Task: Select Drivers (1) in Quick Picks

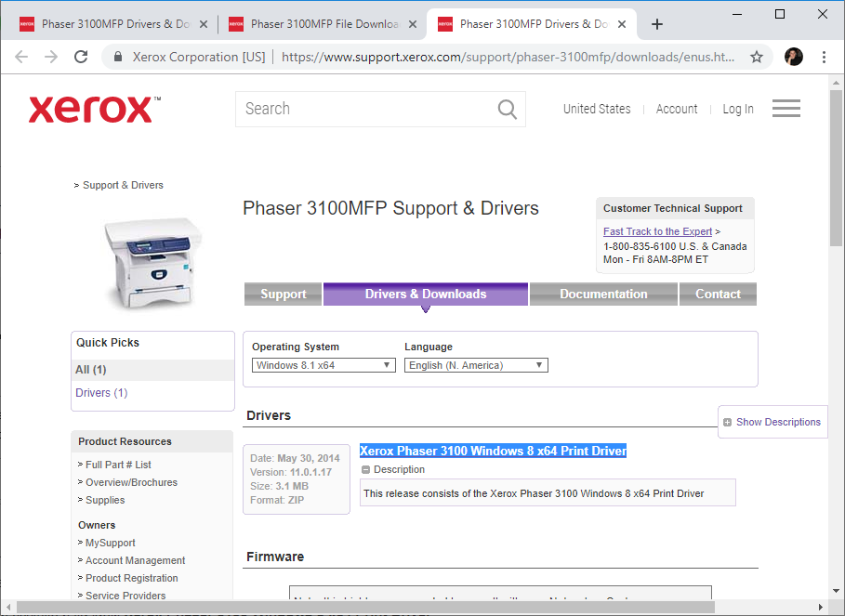Action: pos(101,392)
